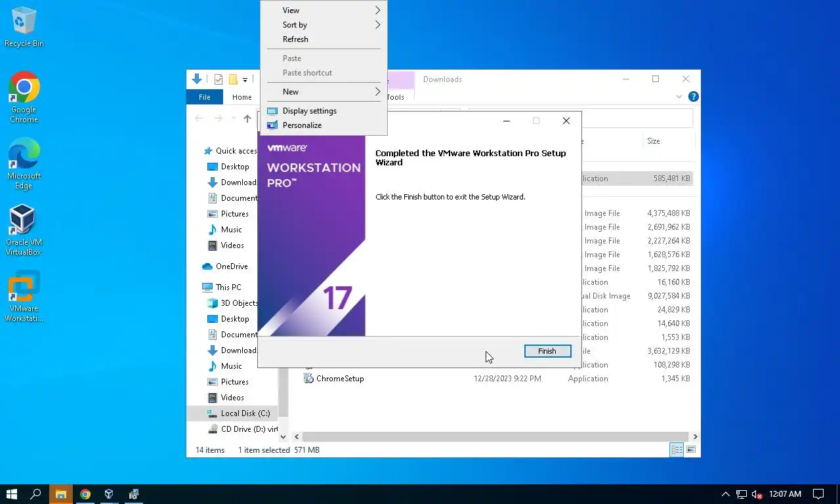Click File Explorer on the taskbar
Image resolution: width=840 pixels, height=504 pixels.
(x=60, y=494)
